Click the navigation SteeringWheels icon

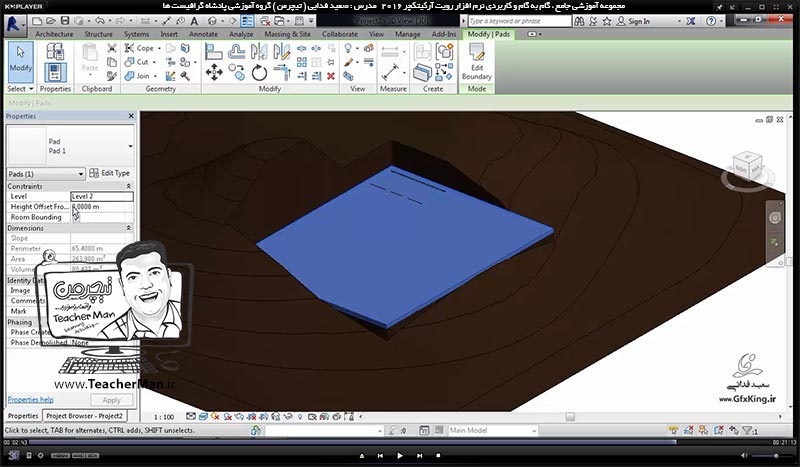point(774,218)
